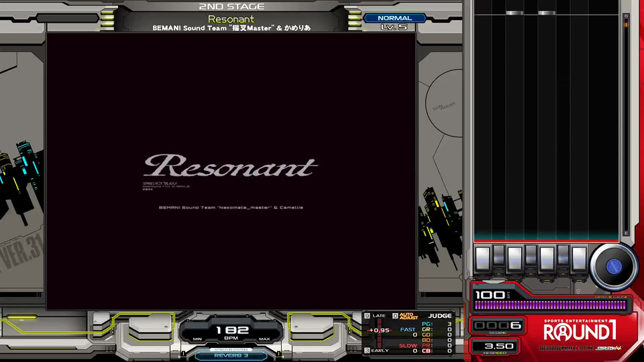
Task: Click the red judgment line
Action: (x=546, y=241)
